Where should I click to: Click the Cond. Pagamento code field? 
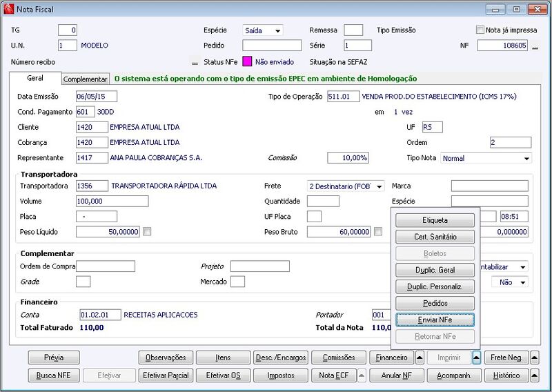pyautogui.click(x=85, y=112)
